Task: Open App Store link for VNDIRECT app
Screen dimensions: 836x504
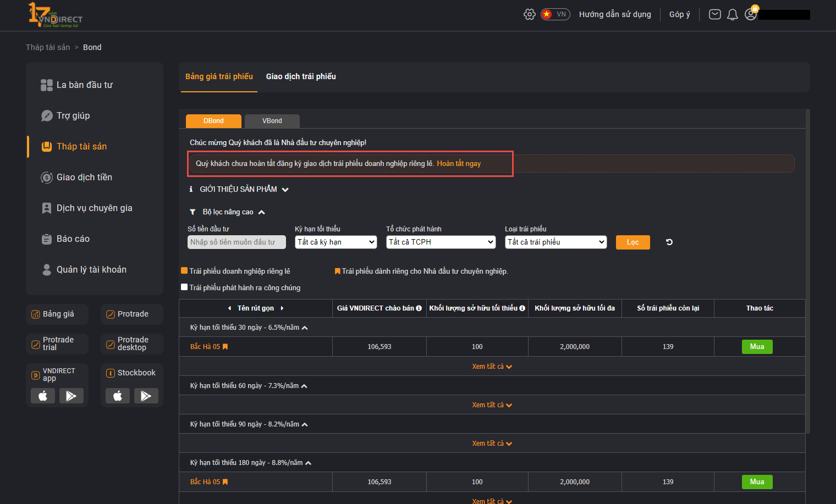Action: (43, 396)
